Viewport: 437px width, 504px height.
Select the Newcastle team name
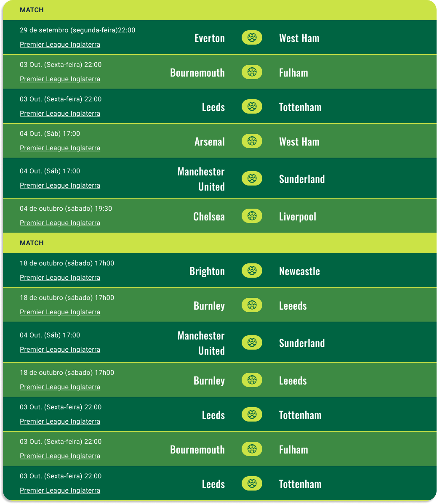click(x=299, y=271)
